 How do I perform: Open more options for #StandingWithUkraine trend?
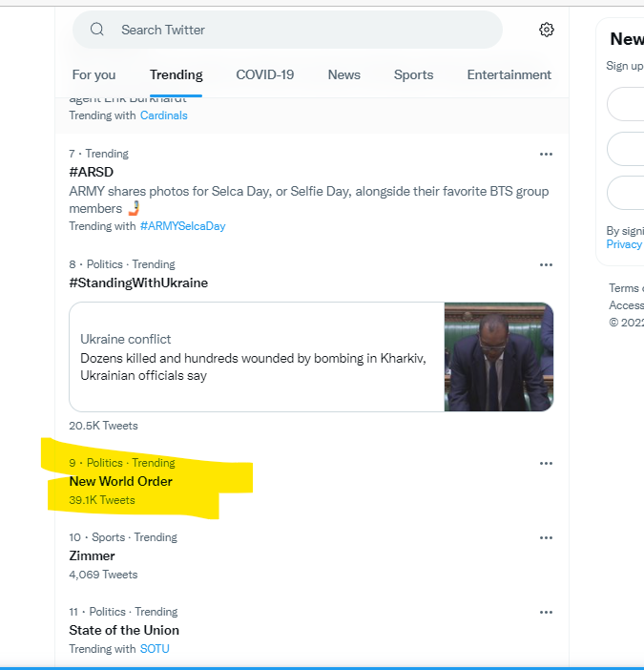(546, 265)
